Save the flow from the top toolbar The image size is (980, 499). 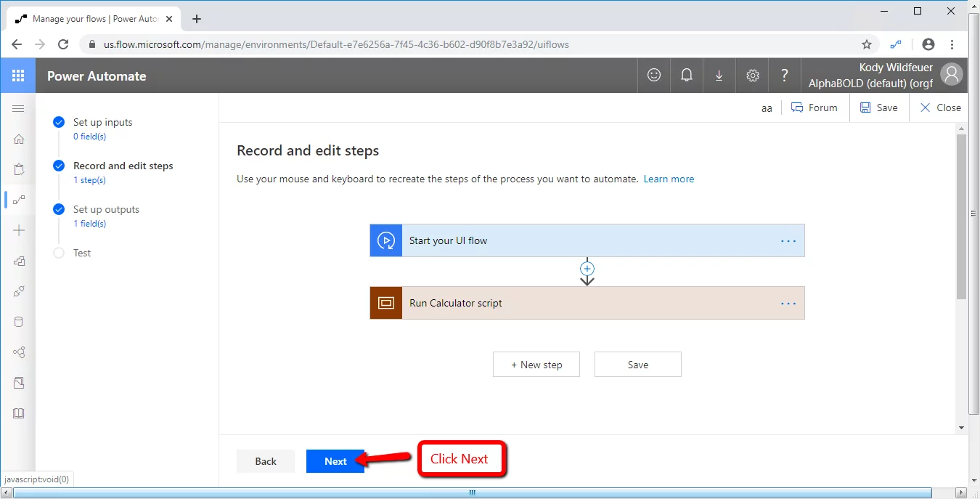point(878,107)
